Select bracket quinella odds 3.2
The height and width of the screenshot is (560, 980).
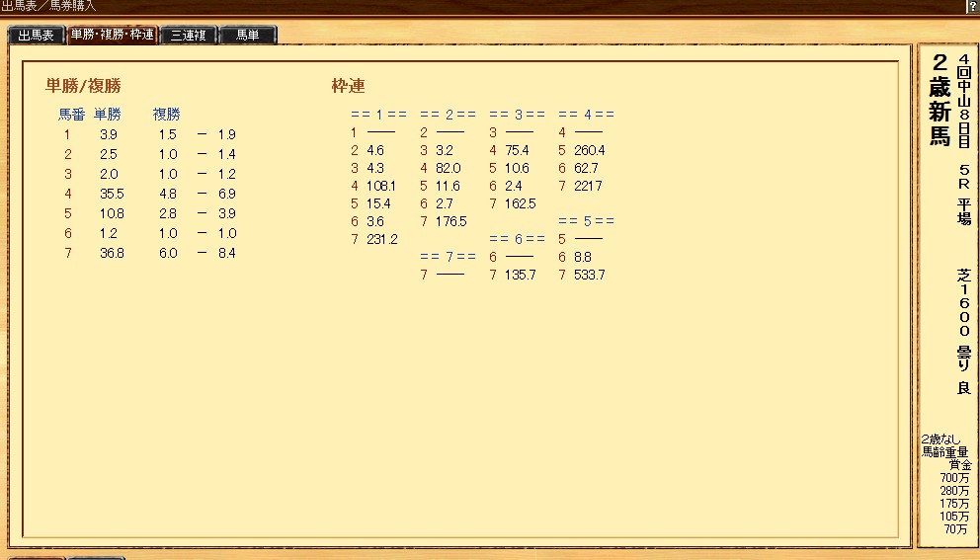click(445, 151)
